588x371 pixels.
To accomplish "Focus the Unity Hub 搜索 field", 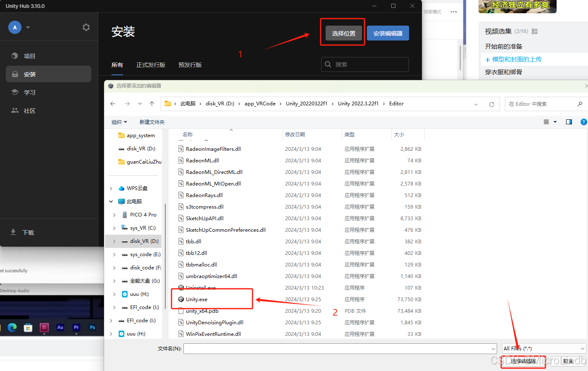I will [365, 64].
